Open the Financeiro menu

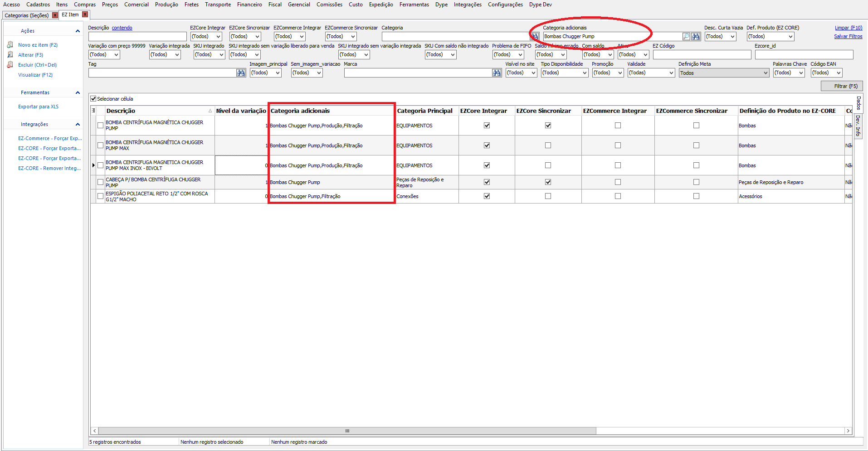click(249, 5)
